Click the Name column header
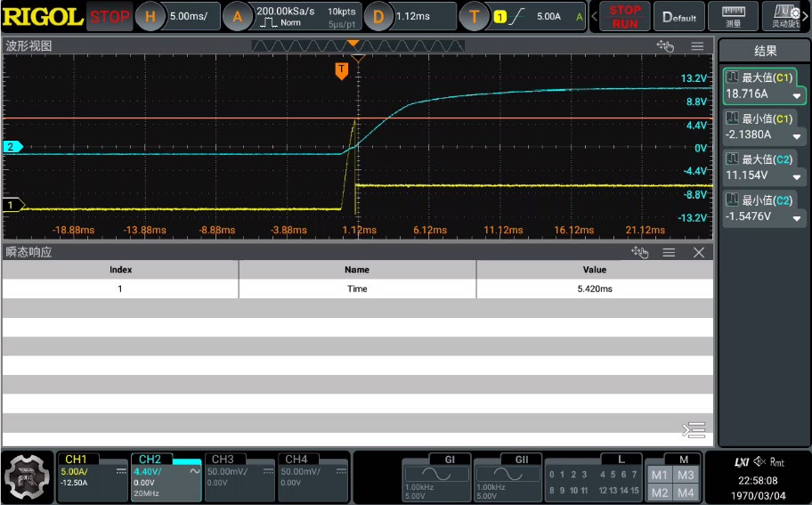812x505 pixels. 357,269
